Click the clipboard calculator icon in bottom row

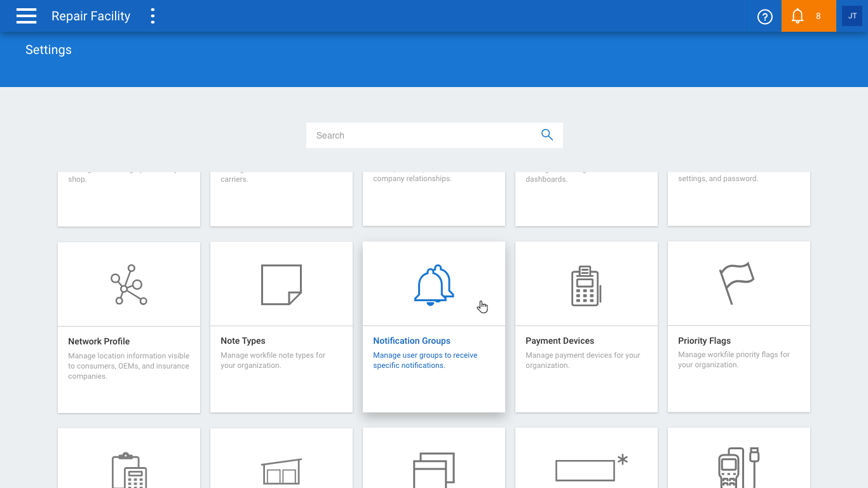pos(129,470)
